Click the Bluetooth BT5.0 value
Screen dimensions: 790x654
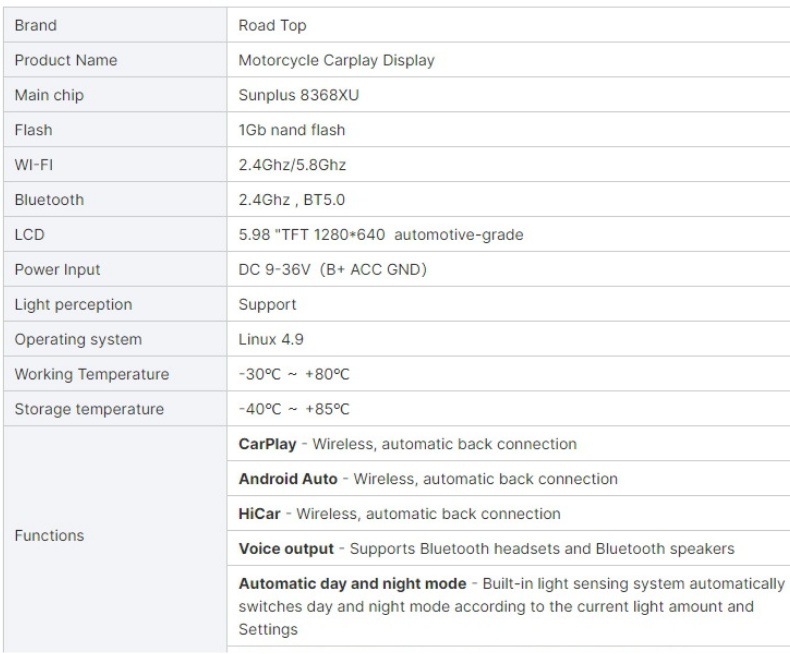[x=292, y=200]
